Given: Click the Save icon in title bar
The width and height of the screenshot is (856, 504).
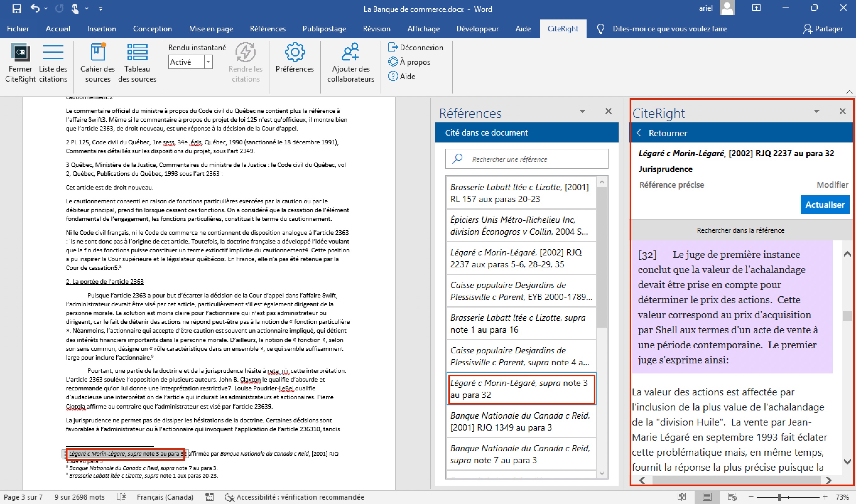Looking at the screenshot, I should click(x=16, y=8).
